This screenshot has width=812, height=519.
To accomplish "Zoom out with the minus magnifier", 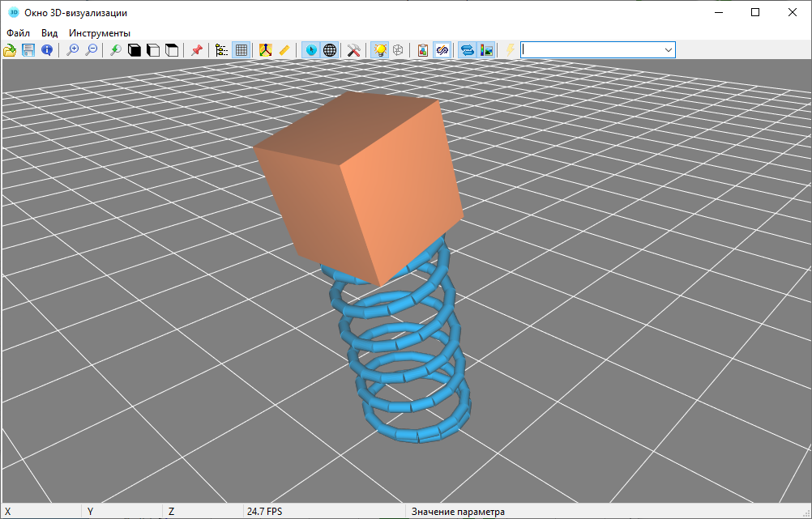I will [92, 50].
